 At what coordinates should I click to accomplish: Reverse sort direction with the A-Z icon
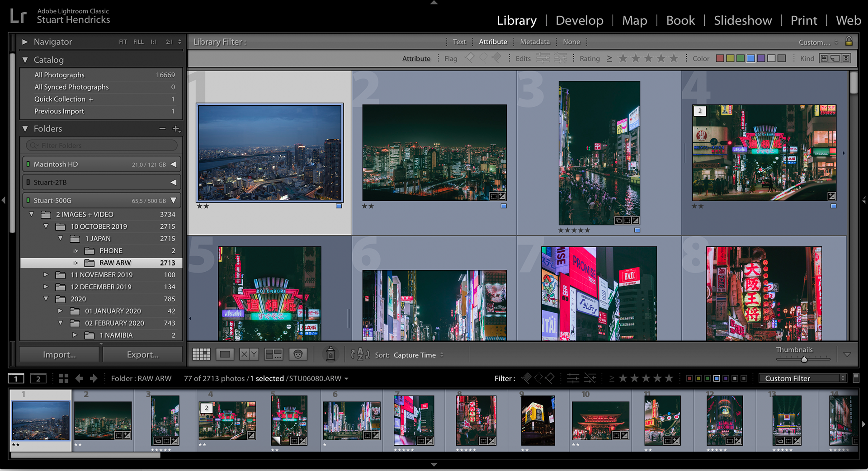360,354
